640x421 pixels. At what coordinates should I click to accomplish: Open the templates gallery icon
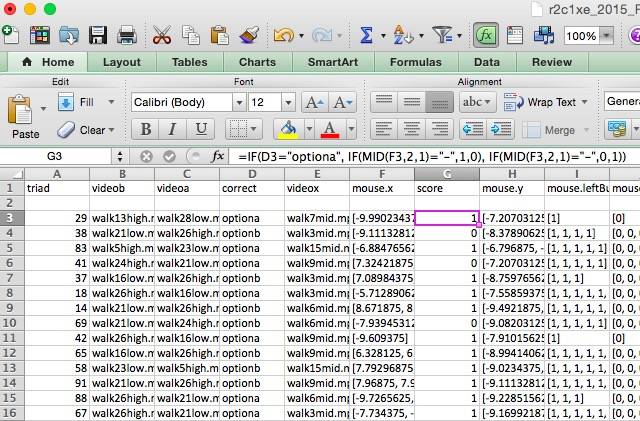[x=40, y=35]
